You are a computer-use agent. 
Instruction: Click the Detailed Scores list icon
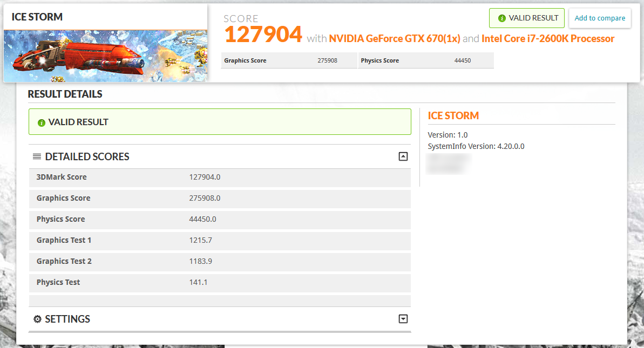click(37, 156)
